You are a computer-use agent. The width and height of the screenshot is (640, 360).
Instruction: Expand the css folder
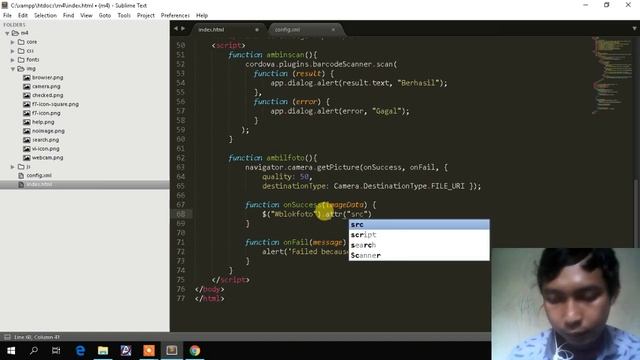(x=13, y=51)
